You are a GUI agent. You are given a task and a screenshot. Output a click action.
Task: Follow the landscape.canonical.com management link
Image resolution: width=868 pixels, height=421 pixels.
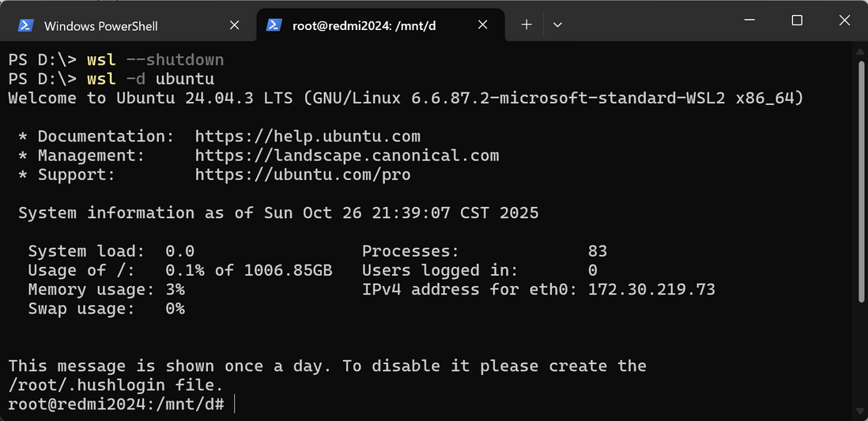tap(346, 156)
